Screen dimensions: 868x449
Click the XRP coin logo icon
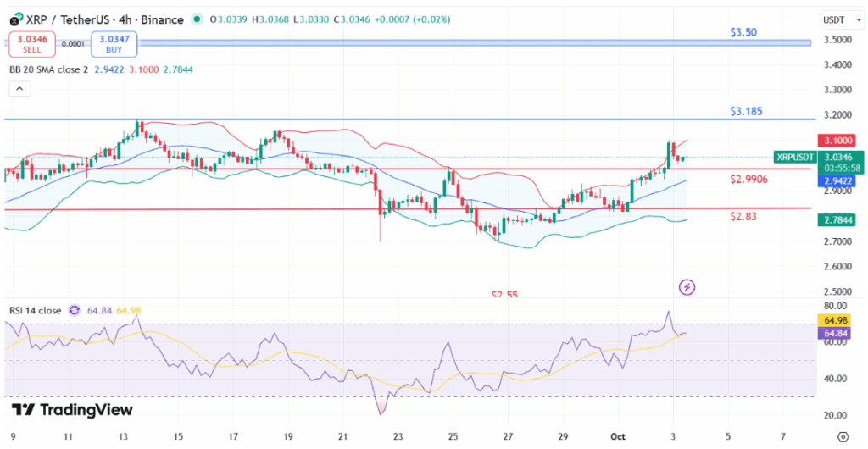[x=14, y=19]
